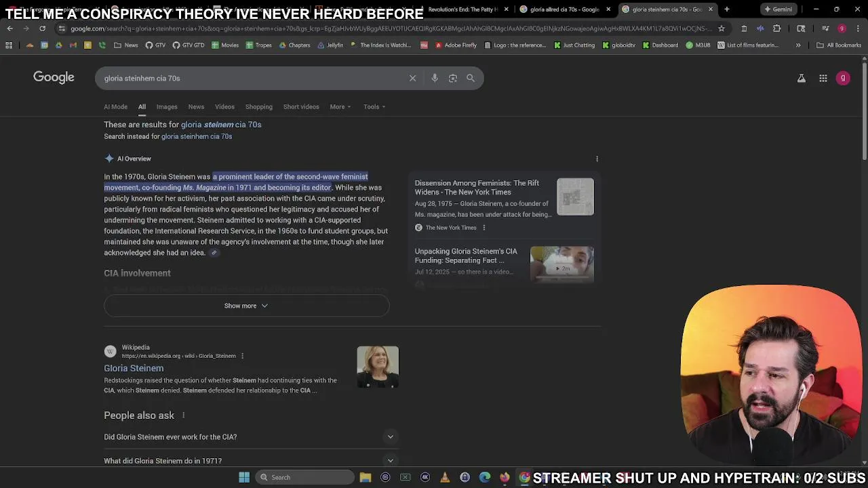Reload the current page
Screen dimensions: 868x488
[42, 28]
